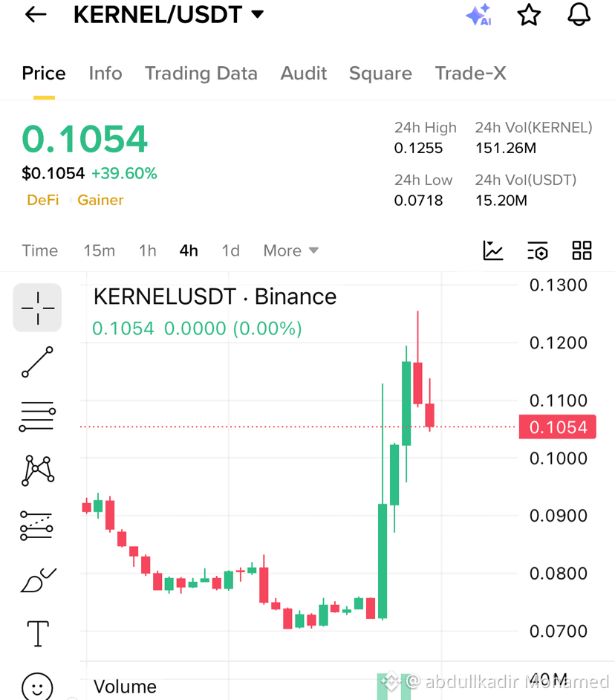Viewport: 615px width, 700px height.
Task: Select the Time chart interval
Action: coord(40,250)
